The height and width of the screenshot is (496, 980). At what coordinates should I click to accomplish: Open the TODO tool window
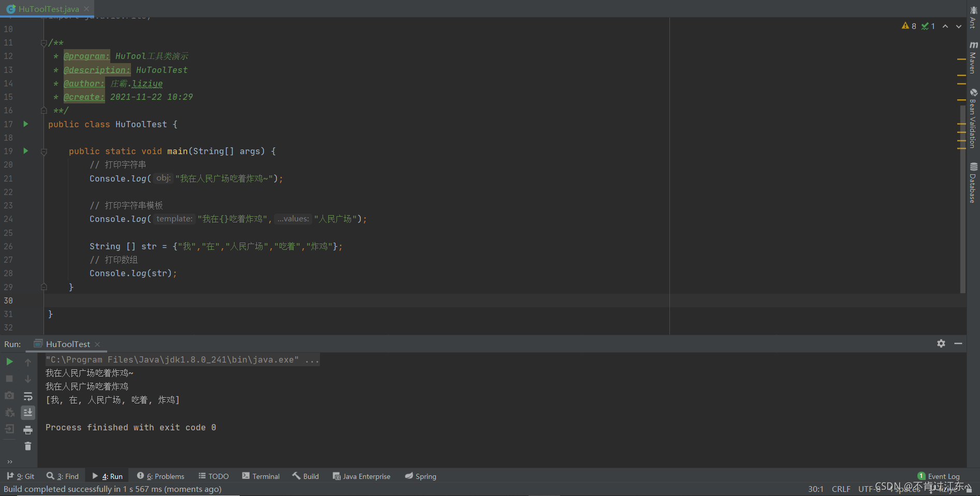[214, 476]
